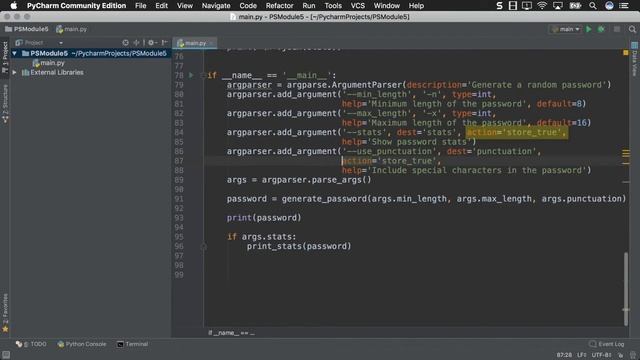Click warning stripe mark beside line 86
Viewport: 640px width, 360px height.
pos(626,151)
